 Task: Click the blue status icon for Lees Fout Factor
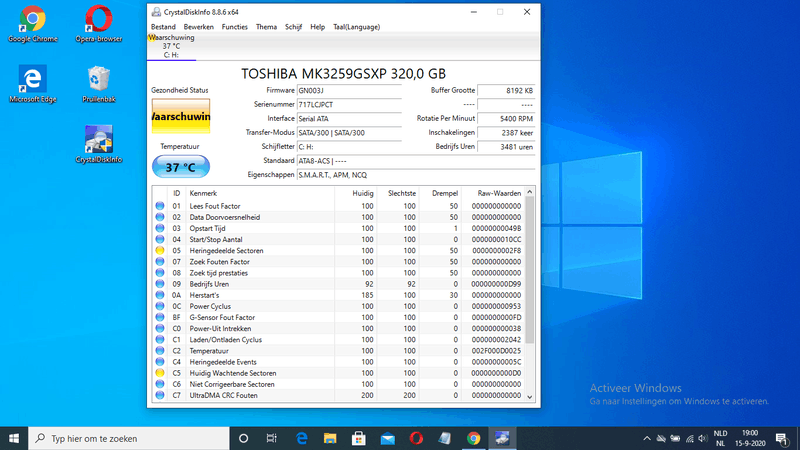(x=160, y=206)
